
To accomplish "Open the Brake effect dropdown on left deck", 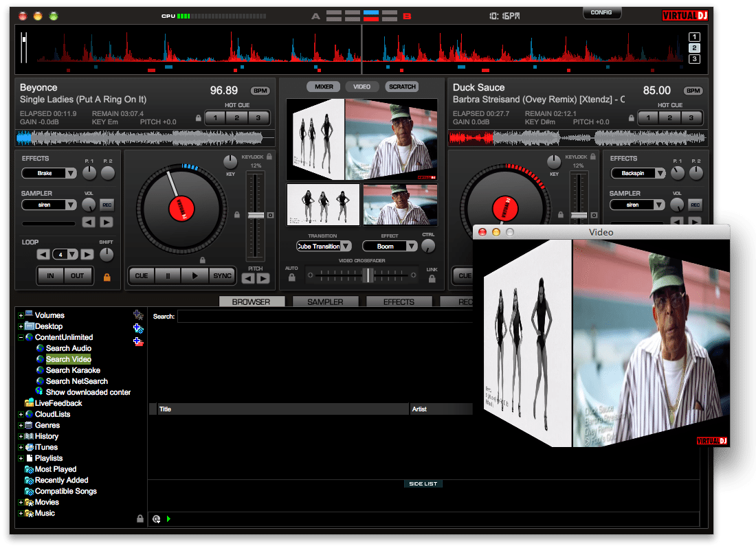I will [x=49, y=173].
